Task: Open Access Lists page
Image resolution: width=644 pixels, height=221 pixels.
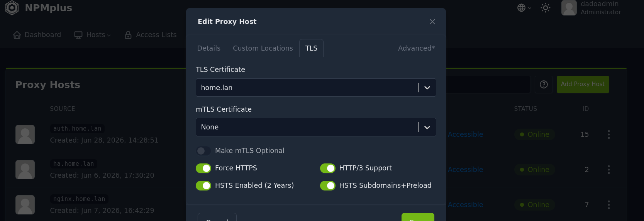Action: [151, 35]
